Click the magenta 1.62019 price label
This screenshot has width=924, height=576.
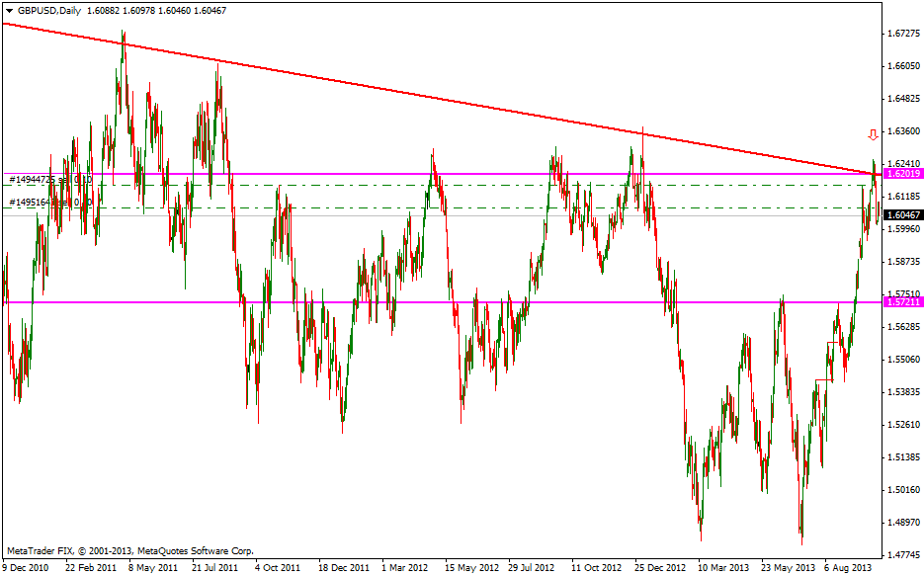click(x=903, y=173)
